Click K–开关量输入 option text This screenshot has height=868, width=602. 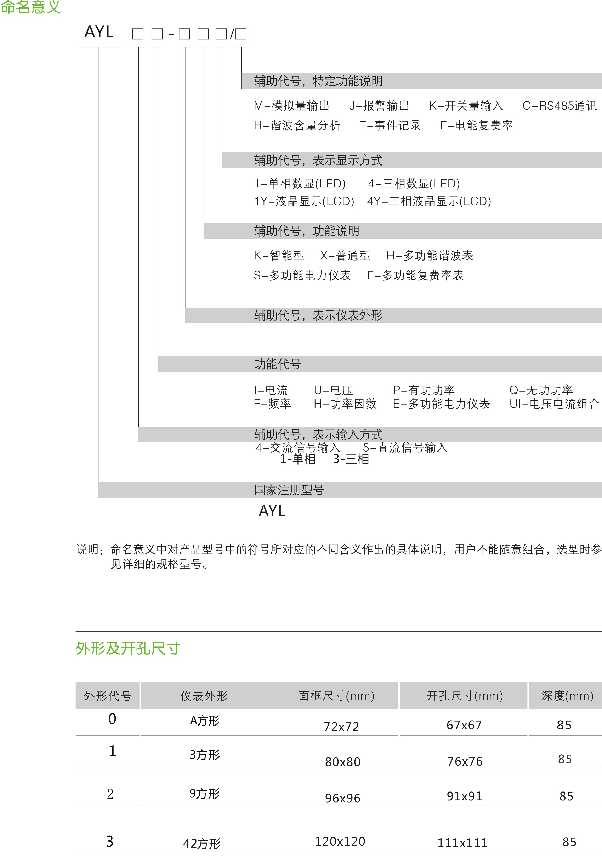click(466, 106)
